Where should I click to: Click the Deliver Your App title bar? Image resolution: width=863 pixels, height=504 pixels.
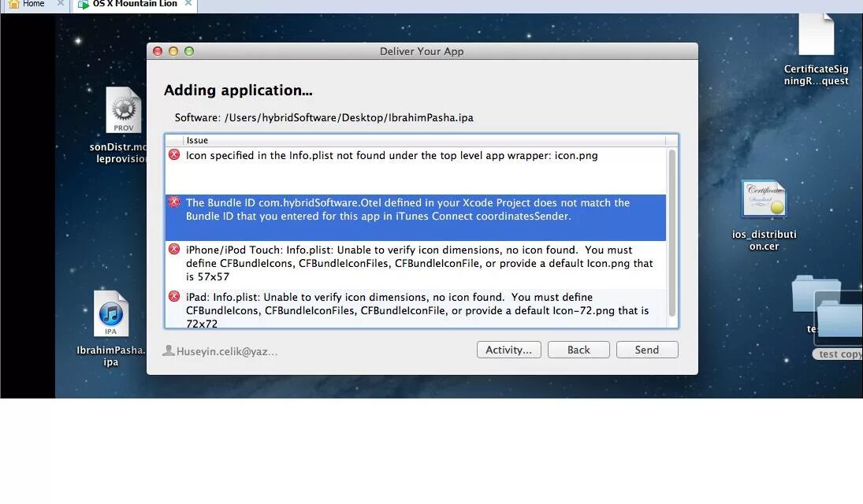coord(422,51)
